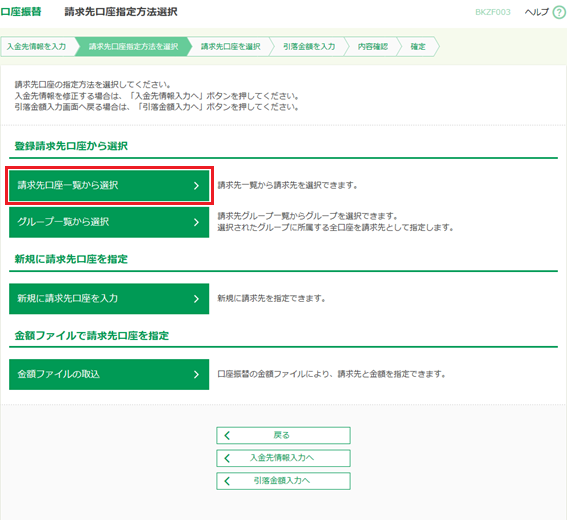Click the back arrow on 戻る button

227,435
